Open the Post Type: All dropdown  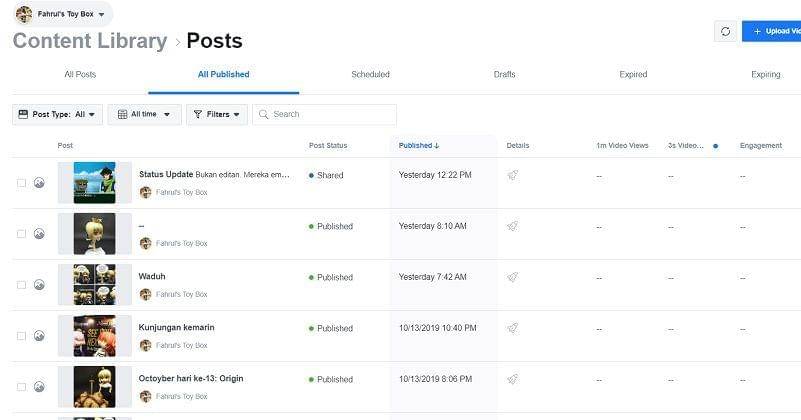tap(57, 115)
